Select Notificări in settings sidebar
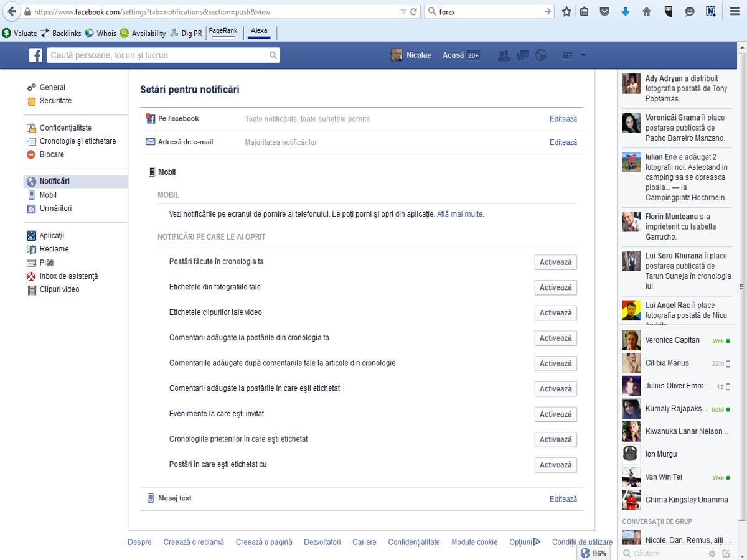Viewport: 747px width, 560px height. pyautogui.click(x=76, y=182)
